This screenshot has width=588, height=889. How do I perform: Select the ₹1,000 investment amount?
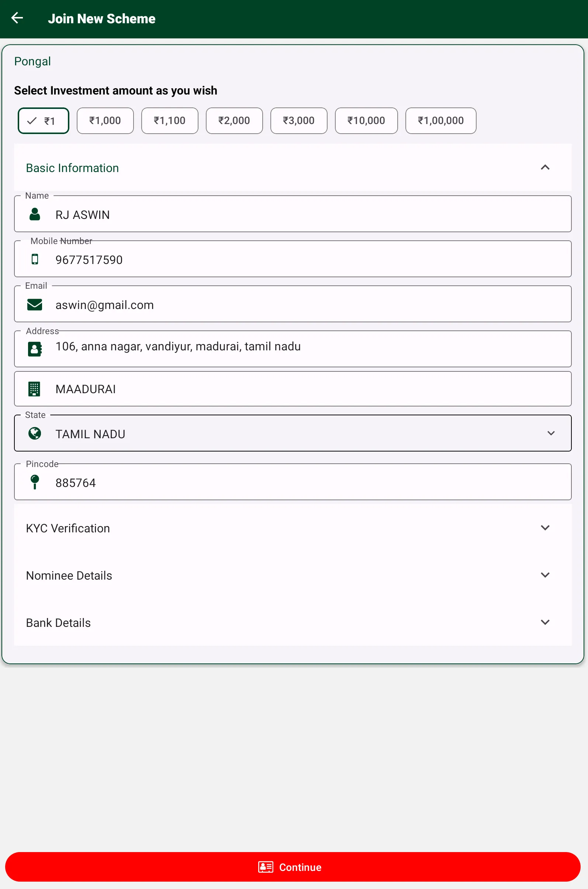[x=105, y=121]
